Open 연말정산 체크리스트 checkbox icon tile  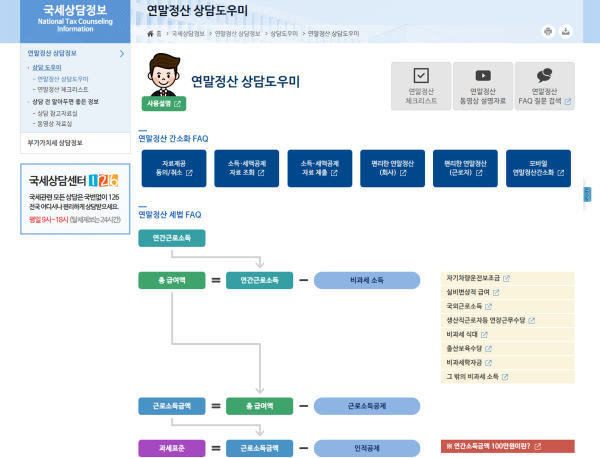[x=421, y=86]
